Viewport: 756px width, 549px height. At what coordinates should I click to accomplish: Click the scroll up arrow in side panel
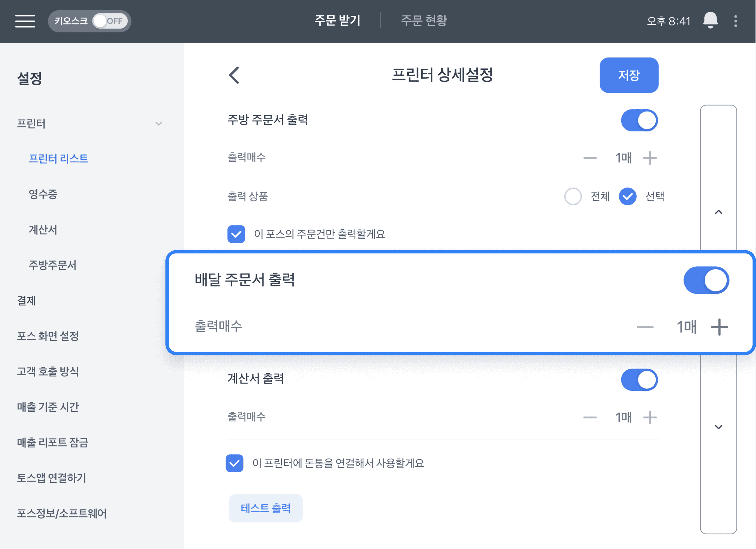coord(718,212)
